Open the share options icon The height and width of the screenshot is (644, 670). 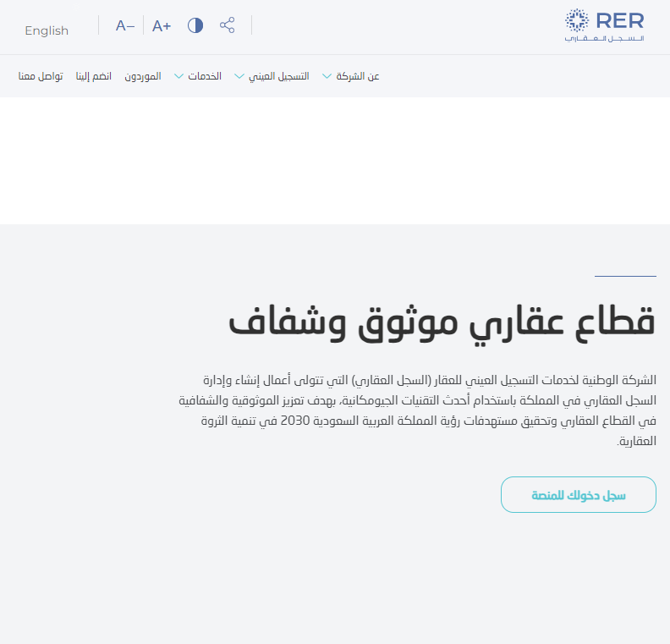(227, 25)
